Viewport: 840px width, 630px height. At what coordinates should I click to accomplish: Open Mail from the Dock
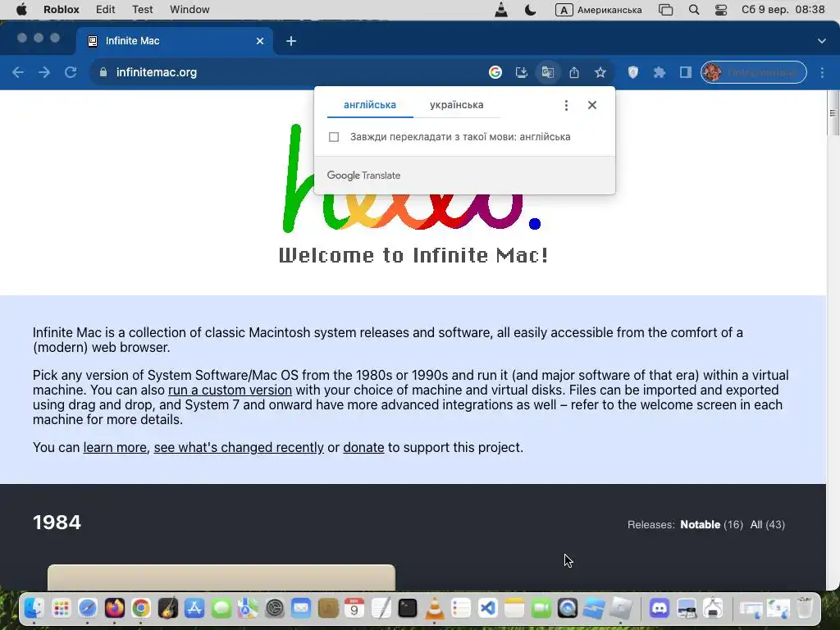(301, 609)
